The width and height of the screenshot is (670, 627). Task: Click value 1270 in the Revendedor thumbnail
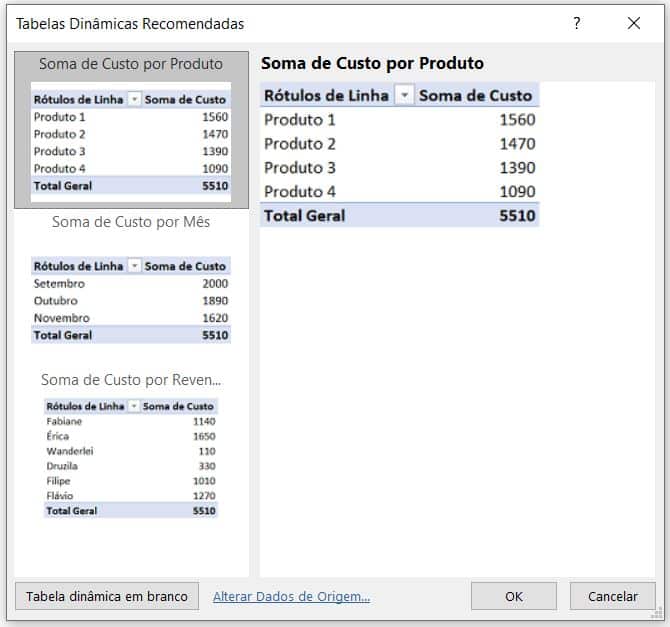[x=204, y=496]
